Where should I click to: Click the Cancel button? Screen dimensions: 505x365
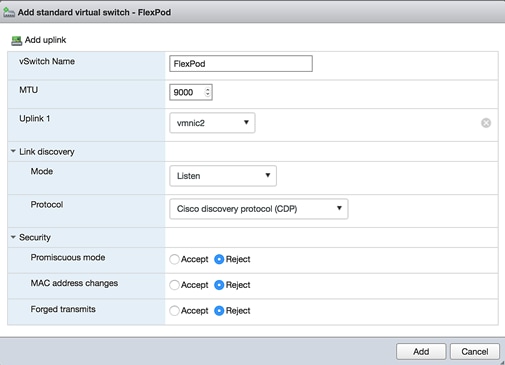point(475,352)
